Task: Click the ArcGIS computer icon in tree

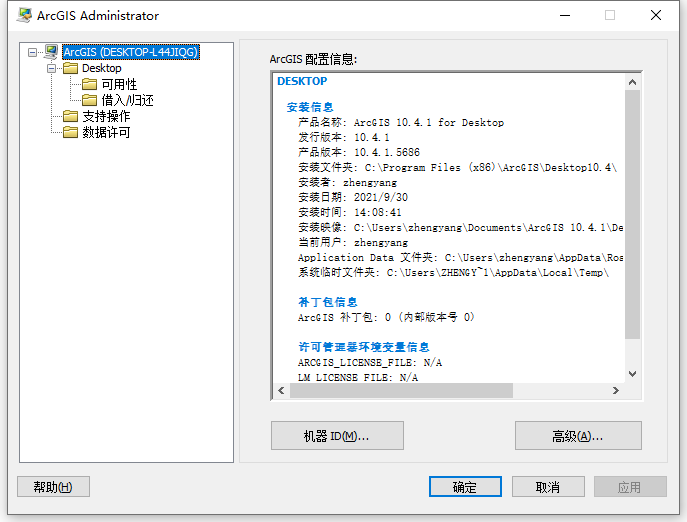Action: [x=51, y=52]
